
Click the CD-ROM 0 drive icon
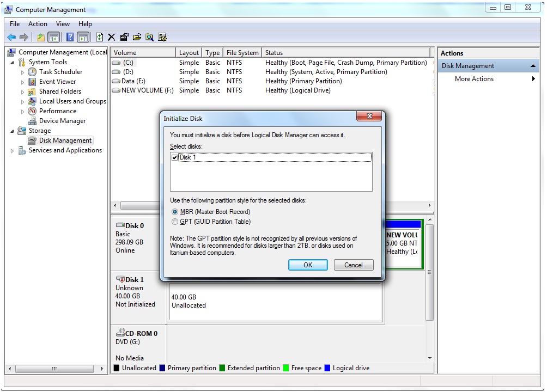click(120, 332)
